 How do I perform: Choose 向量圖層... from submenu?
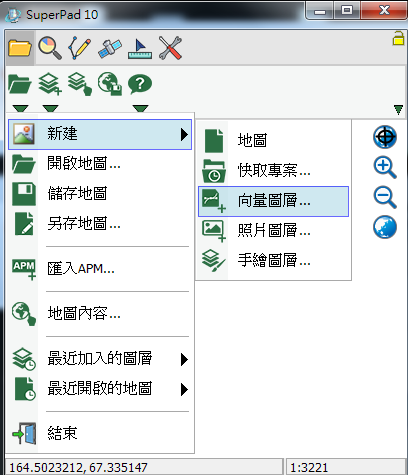point(273,201)
